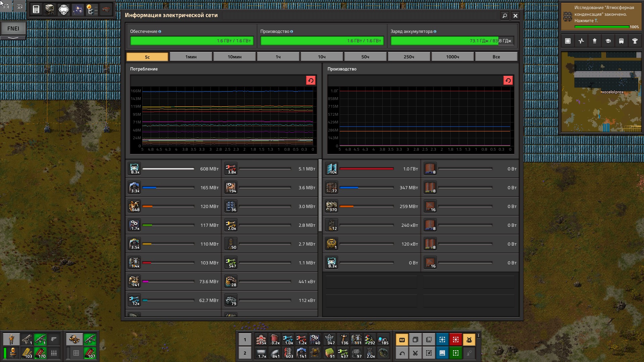Select the 1ч time range tab
Viewport: 644px width, 362px height.
point(278,57)
